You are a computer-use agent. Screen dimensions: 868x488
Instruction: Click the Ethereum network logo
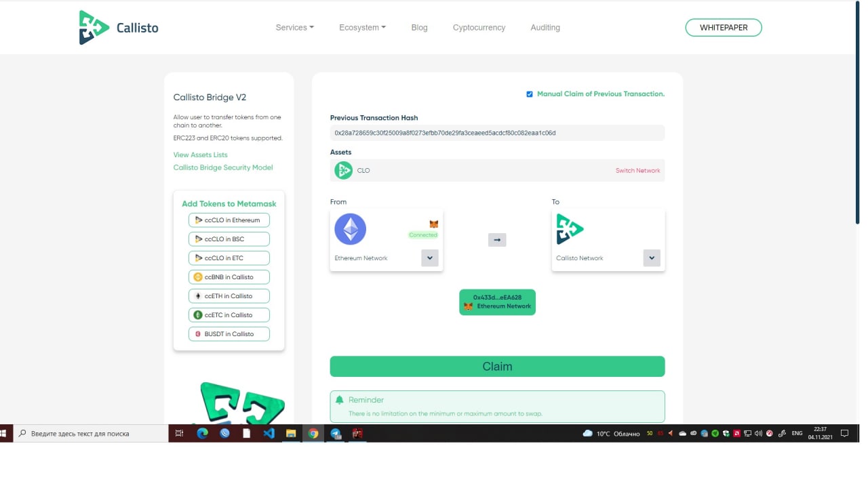tap(351, 229)
